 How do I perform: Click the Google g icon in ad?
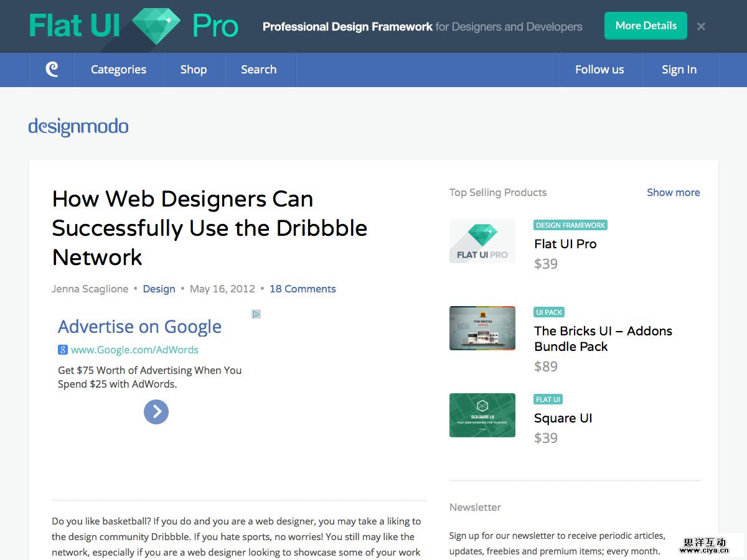click(x=63, y=350)
